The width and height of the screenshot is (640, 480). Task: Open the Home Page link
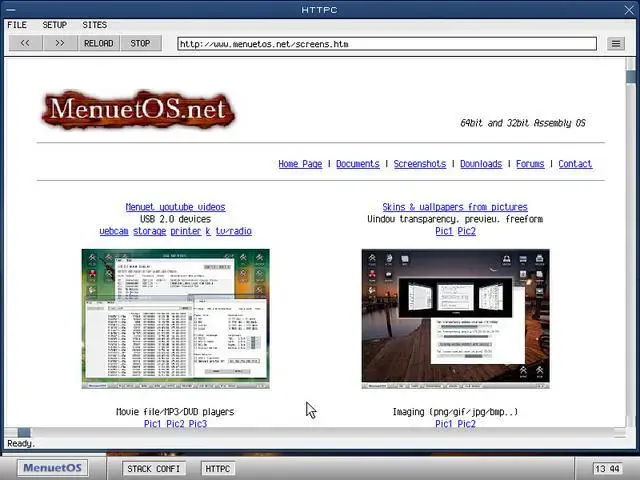click(x=300, y=164)
